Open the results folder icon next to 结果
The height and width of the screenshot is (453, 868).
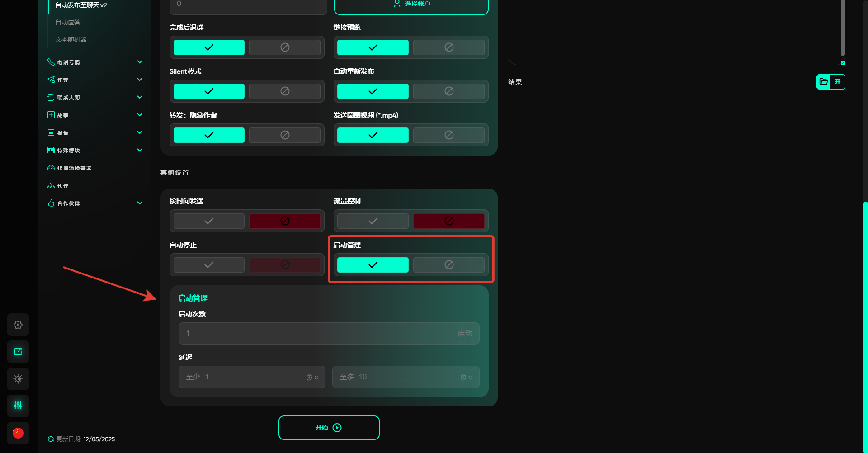point(824,82)
